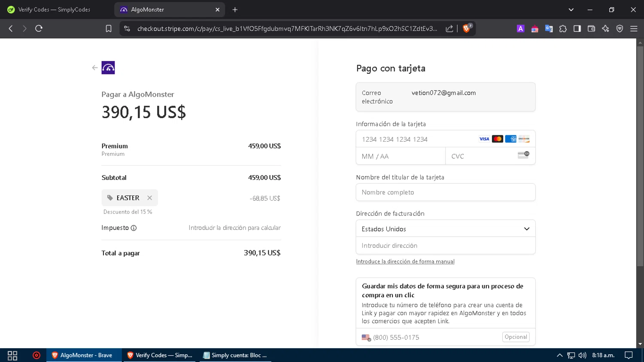Click the Introducir dirección address field
644x362 pixels.
pyautogui.click(x=446, y=246)
